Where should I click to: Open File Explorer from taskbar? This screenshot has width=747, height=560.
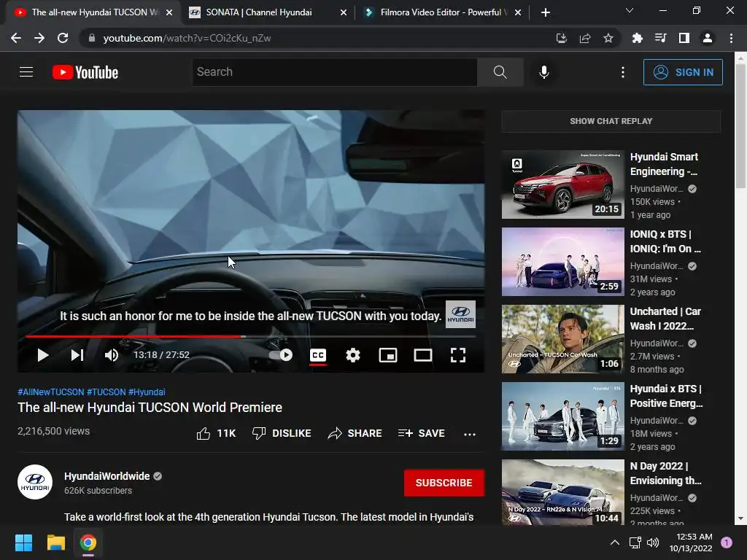click(55, 542)
